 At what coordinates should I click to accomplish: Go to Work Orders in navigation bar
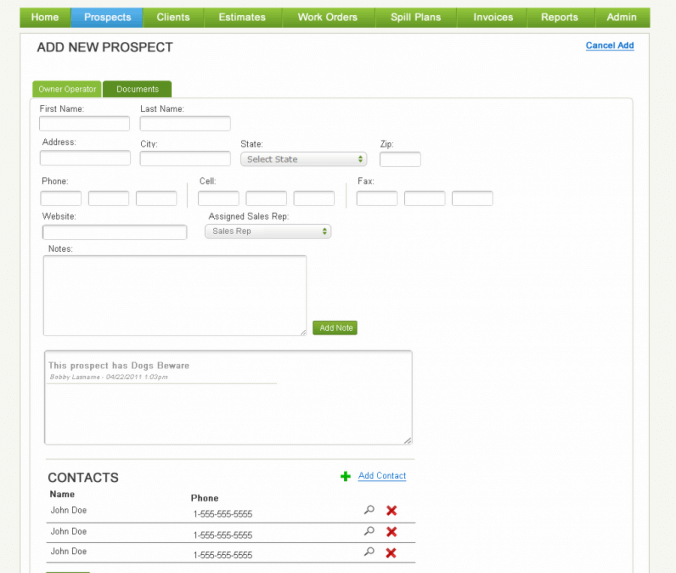(x=327, y=17)
